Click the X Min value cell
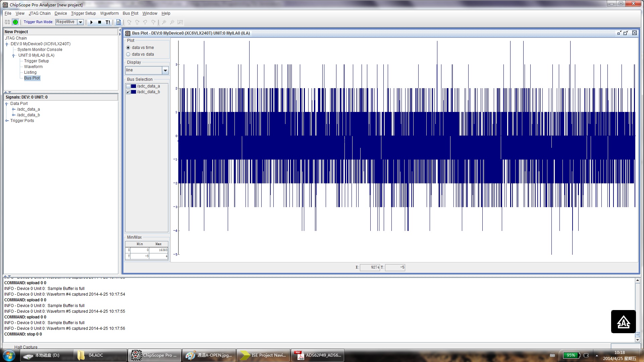Viewport: 644px width, 362px height. click(x=140, y=250)
